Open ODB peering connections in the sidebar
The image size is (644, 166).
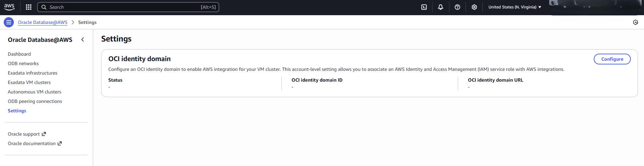[35, 101]
